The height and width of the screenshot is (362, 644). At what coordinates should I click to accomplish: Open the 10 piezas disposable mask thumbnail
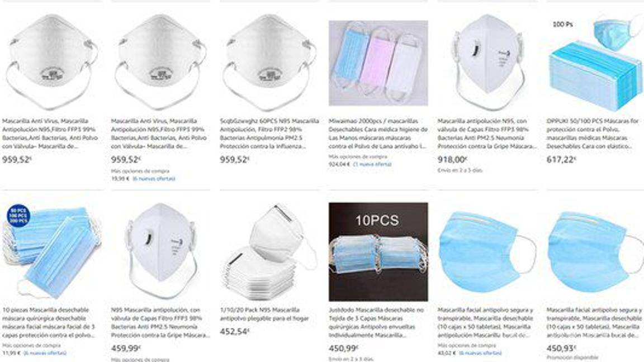[51, 251]
